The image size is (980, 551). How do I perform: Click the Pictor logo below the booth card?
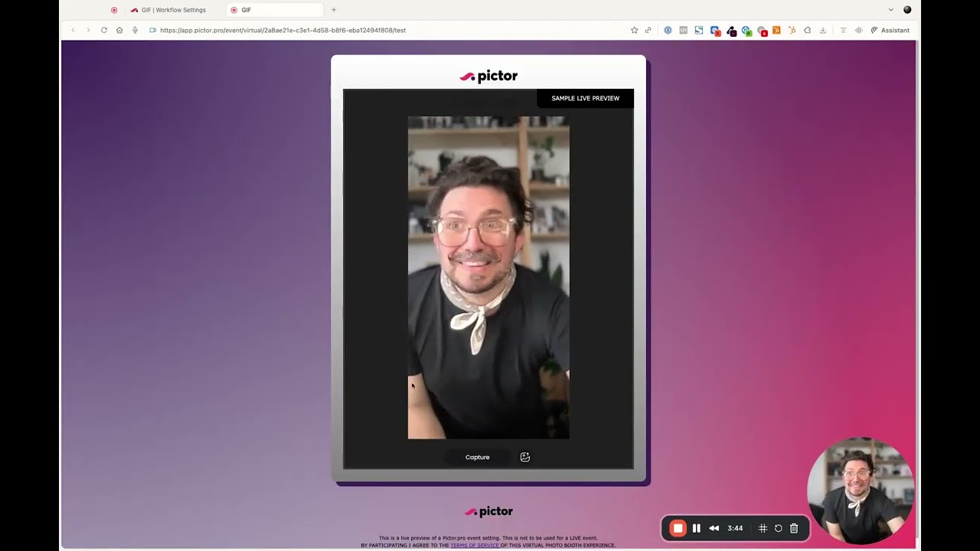(488, 511)
